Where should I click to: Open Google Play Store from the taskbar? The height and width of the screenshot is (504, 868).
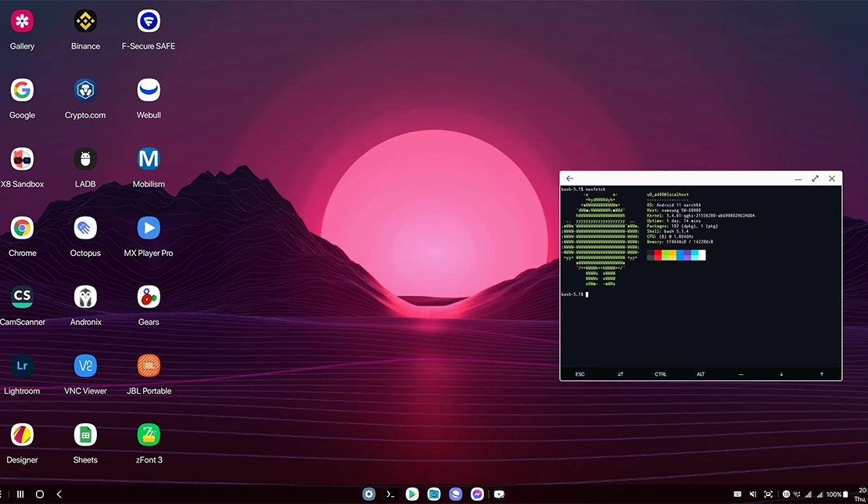(x=412, y=494)
